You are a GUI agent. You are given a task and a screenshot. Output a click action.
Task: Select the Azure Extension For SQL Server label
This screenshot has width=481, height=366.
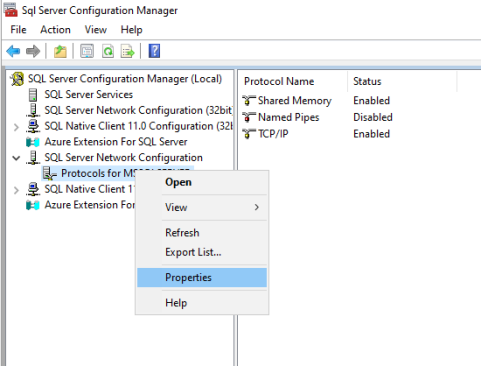pyautogui.click(x=116, y=142)
